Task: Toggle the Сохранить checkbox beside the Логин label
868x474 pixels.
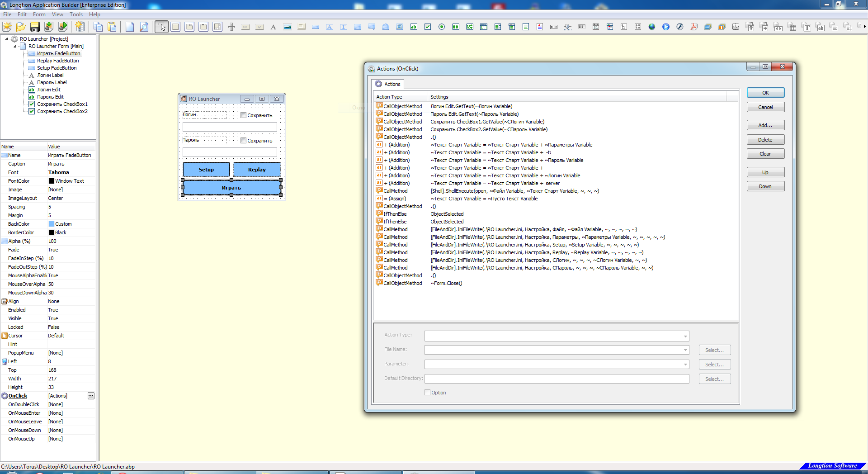Action: (243, 115)
